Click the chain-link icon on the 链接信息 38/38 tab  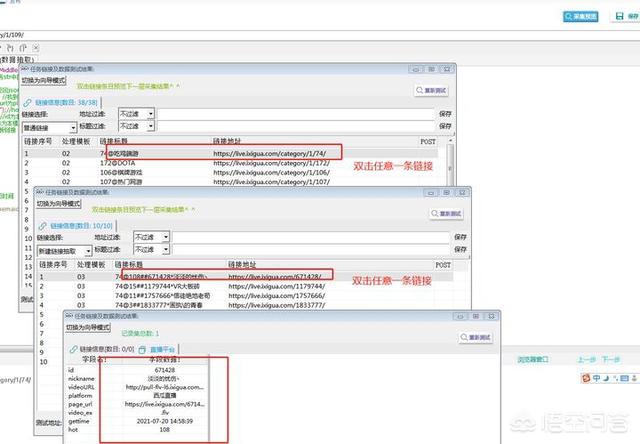(29, 100)
